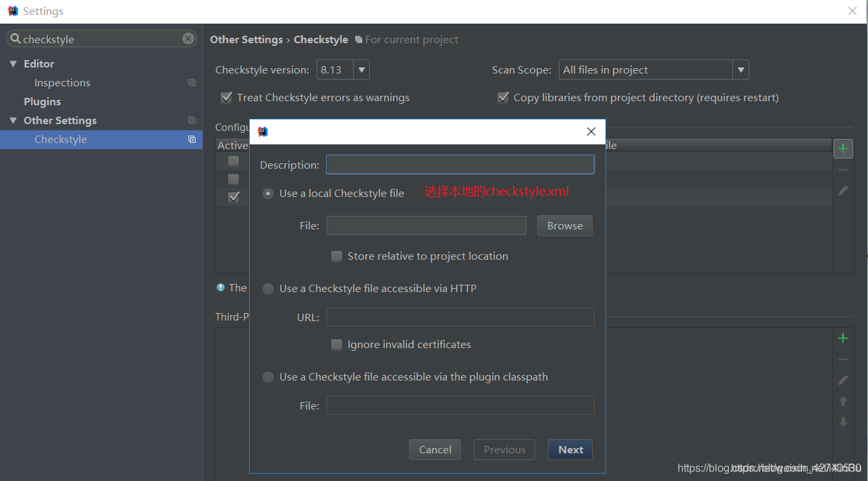The image size is (868, 481).
Task: Close the configuration dialog
Action: click(x=591, y=132)
